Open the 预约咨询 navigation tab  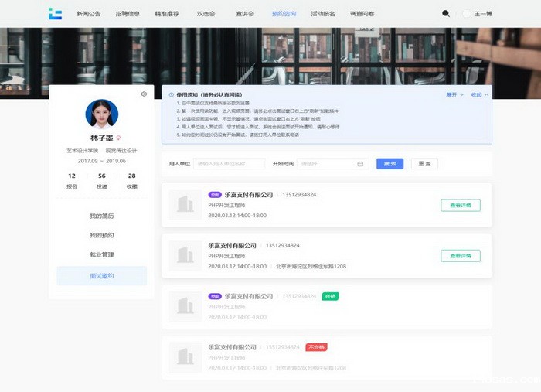(x=284, y=14)
